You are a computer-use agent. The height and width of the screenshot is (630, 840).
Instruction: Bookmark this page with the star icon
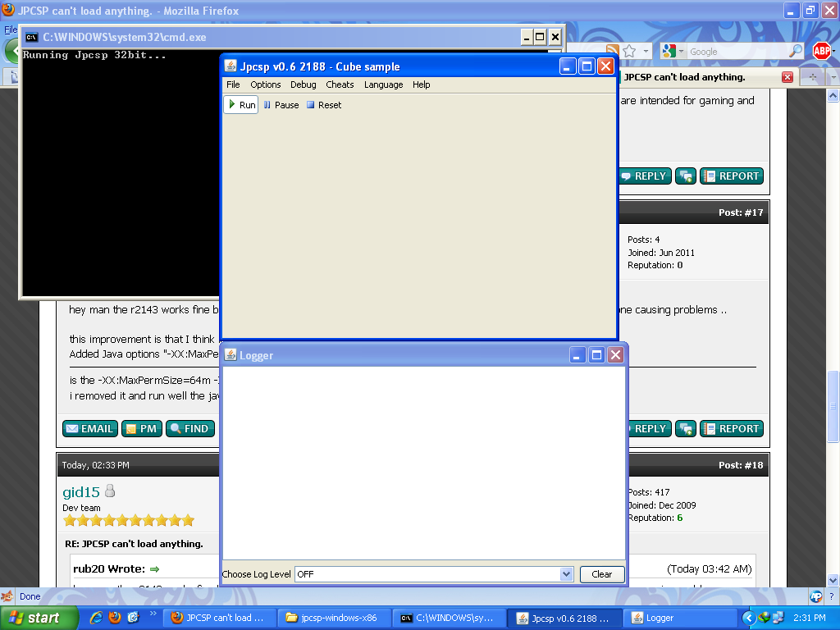(629, 51)
